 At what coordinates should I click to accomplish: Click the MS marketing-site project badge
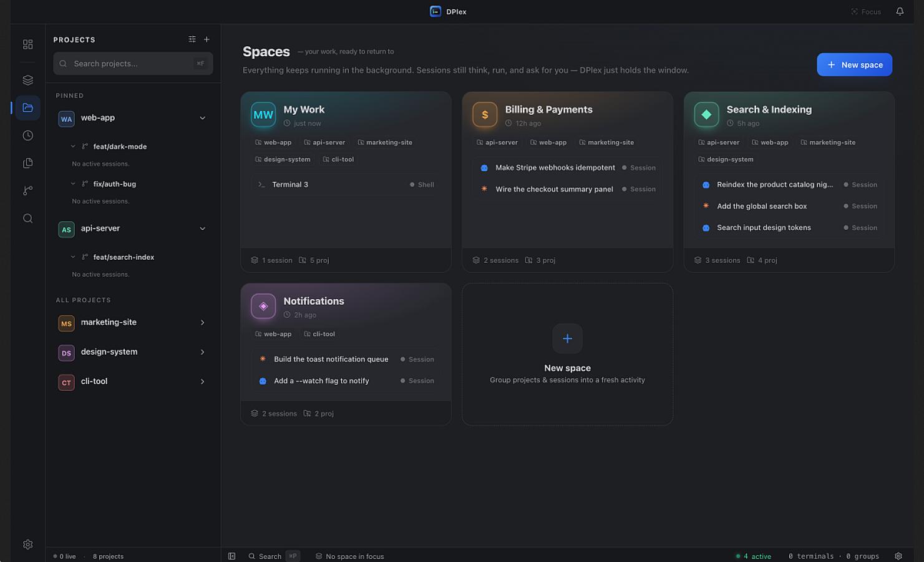point(66,323)
